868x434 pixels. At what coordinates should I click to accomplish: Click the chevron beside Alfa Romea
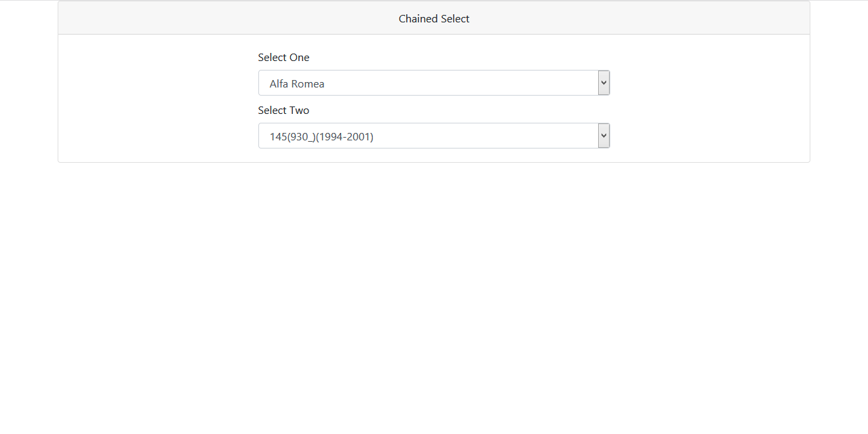coord(603,82)
